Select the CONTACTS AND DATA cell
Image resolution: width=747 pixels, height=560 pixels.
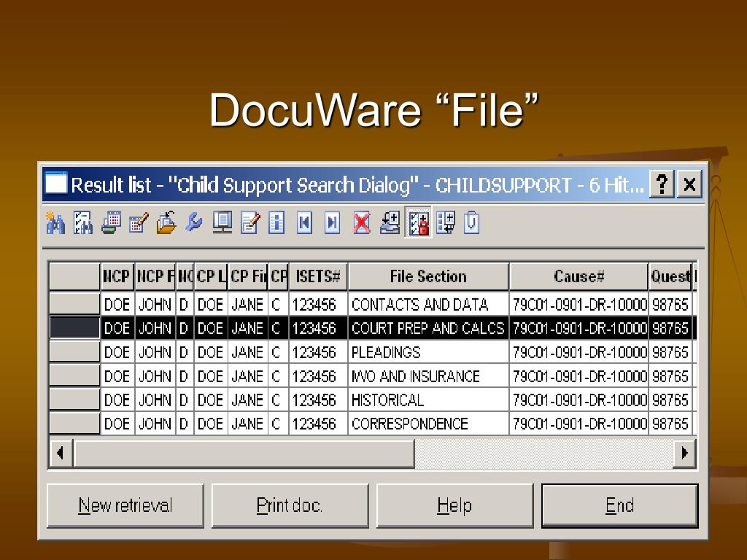pyautogui.click(x=428, y=304)
